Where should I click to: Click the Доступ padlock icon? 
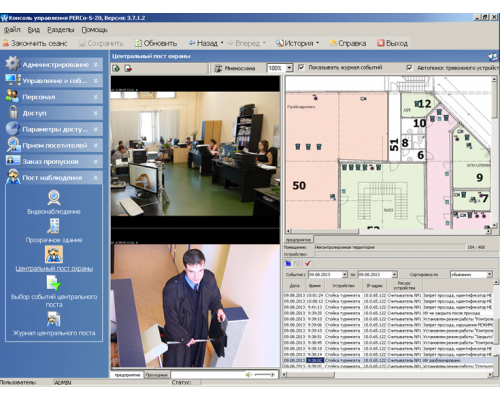click(13, 112)
